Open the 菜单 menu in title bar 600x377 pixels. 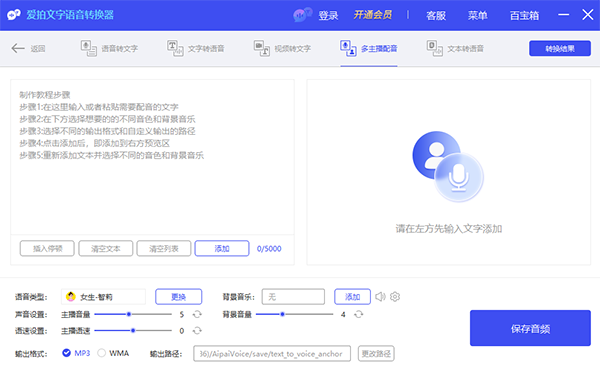click(x=477, y=15)
